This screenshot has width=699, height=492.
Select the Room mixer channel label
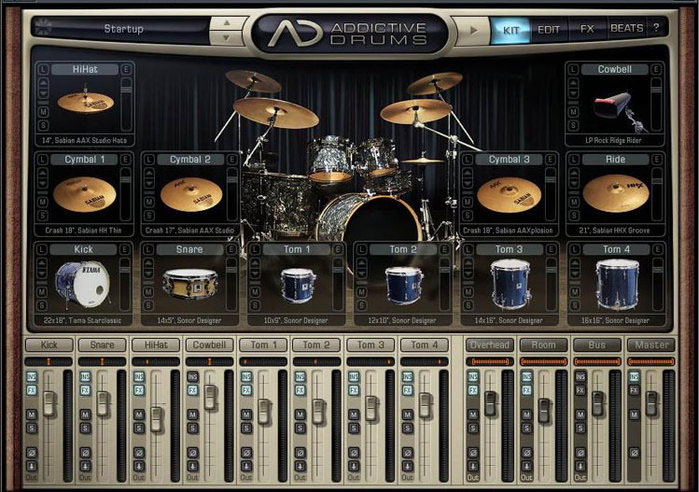tap(543, 345)
